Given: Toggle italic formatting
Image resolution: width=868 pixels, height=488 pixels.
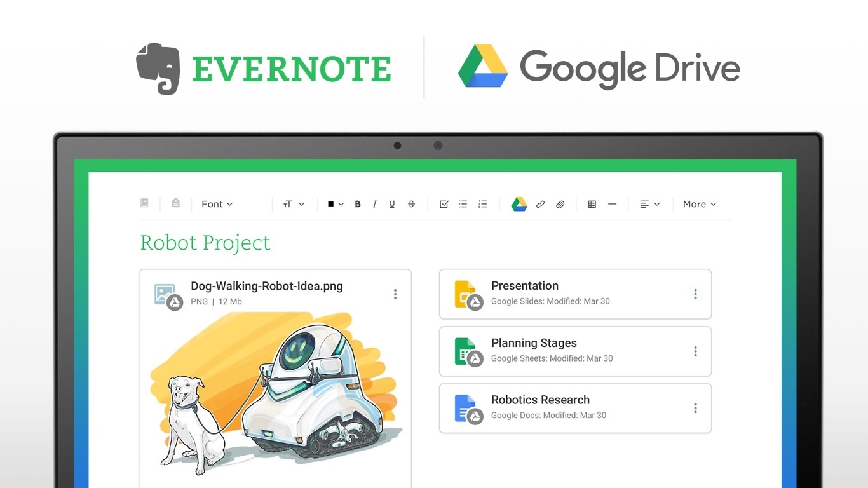Looking at the screenshot, I should point(375,204).
